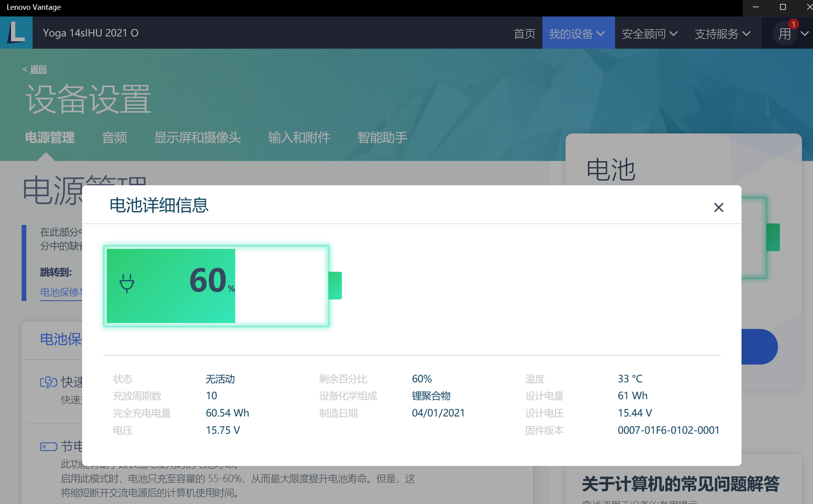Click the plug icon in battery graphic

coord(127,284)
